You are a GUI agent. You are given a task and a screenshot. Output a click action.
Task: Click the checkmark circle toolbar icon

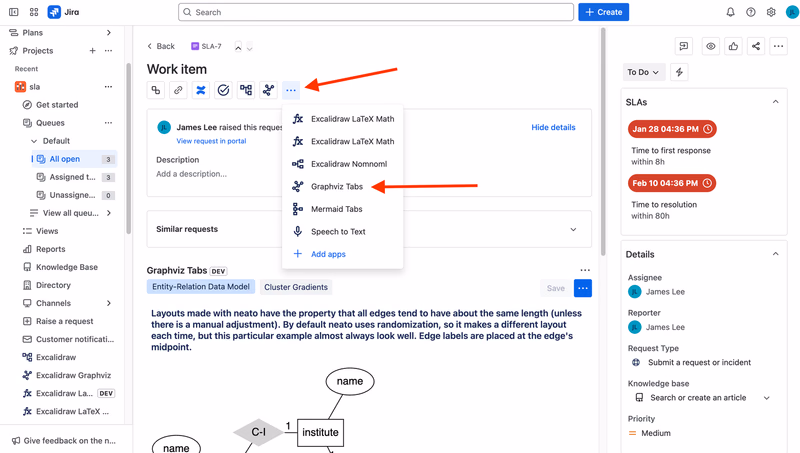click(223, 90)
